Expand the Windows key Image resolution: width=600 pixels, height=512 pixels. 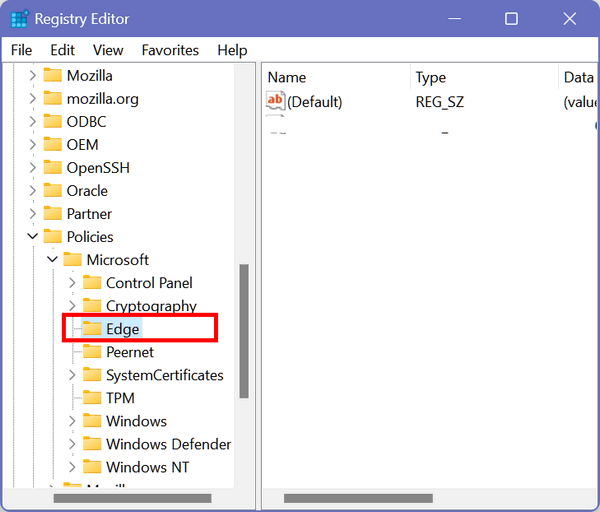click(x=72, y=421)
